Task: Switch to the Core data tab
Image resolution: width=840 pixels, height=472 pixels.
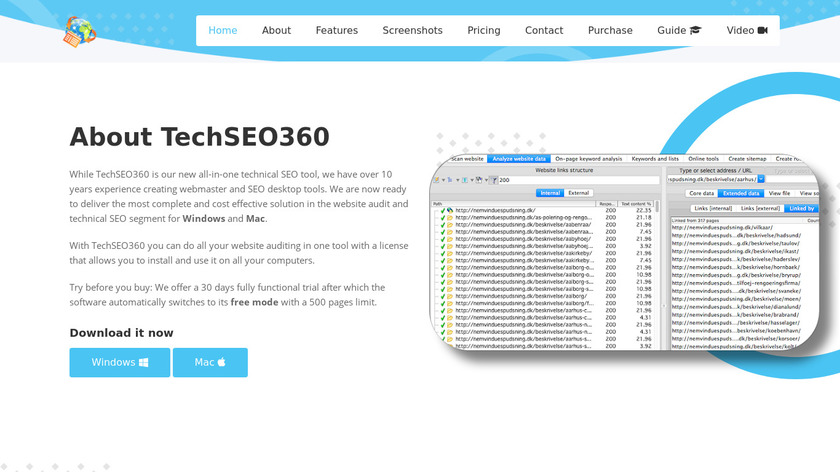Action: [x=701, y=193]
